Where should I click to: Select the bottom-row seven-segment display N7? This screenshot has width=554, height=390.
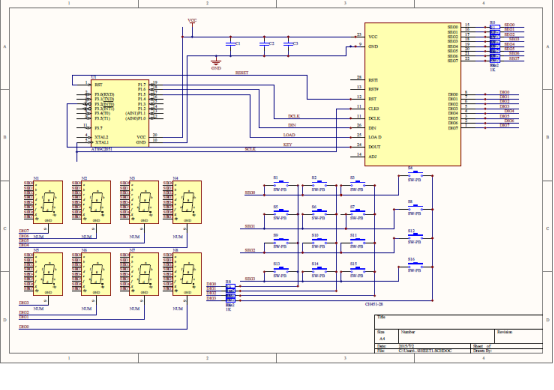click(144, 274)
